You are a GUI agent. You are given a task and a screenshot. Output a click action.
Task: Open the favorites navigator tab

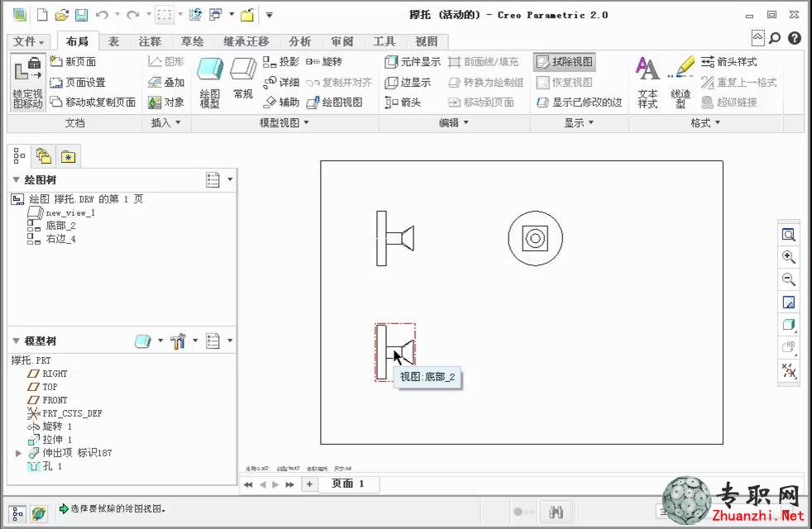click(68, 155)
